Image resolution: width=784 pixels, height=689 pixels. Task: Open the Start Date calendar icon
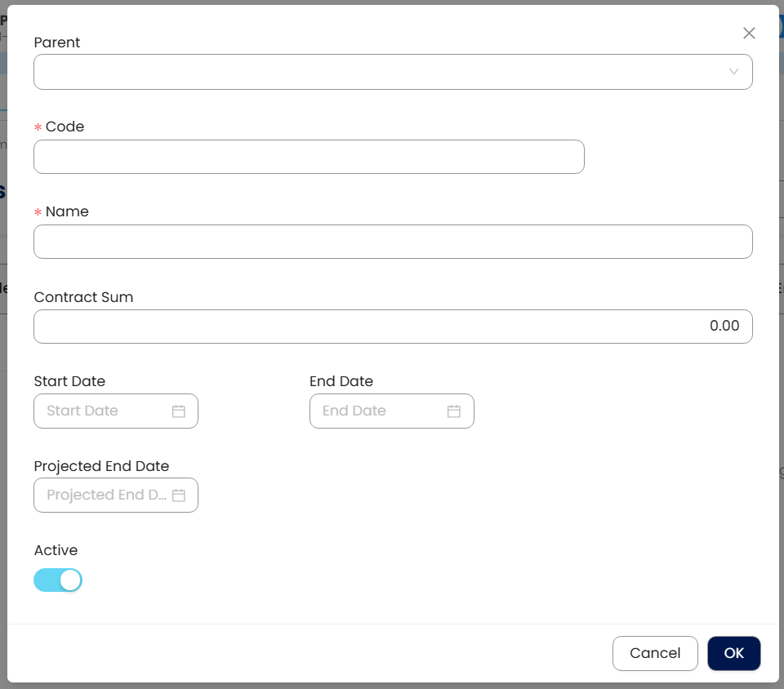(x=179, y=411)
